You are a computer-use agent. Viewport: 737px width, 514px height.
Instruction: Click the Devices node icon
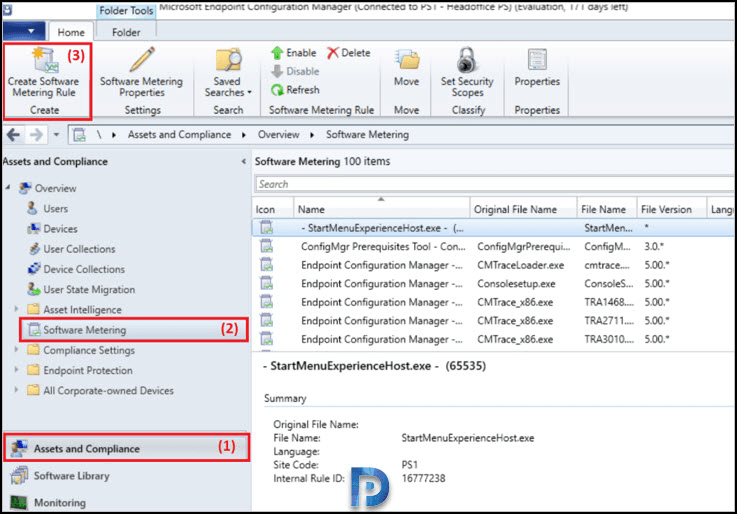coord(33,229)
